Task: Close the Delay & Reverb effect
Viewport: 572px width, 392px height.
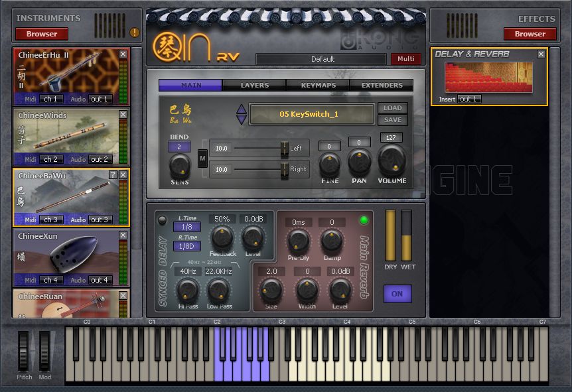Action: point(541,54)
